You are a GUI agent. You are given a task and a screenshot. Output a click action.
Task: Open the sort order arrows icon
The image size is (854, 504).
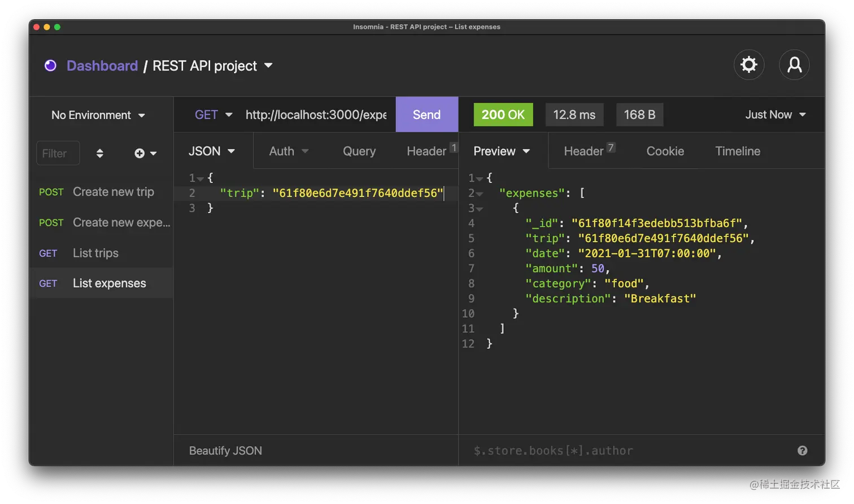pyautogui.click(x=100, y=154)
